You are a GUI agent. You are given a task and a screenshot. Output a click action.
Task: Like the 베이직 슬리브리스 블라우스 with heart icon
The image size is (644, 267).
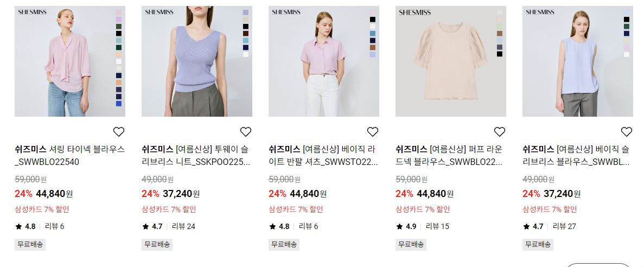pyautogui.click(x=626, y=132)
